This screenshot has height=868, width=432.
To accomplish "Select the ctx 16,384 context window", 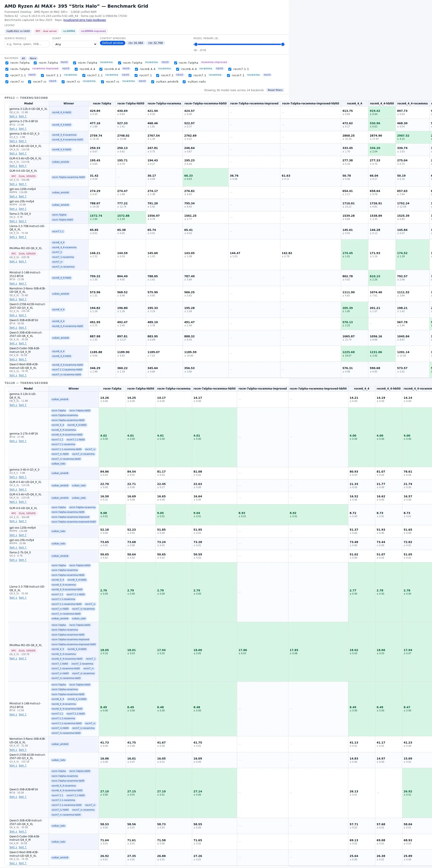I will [x=135, y=43].
